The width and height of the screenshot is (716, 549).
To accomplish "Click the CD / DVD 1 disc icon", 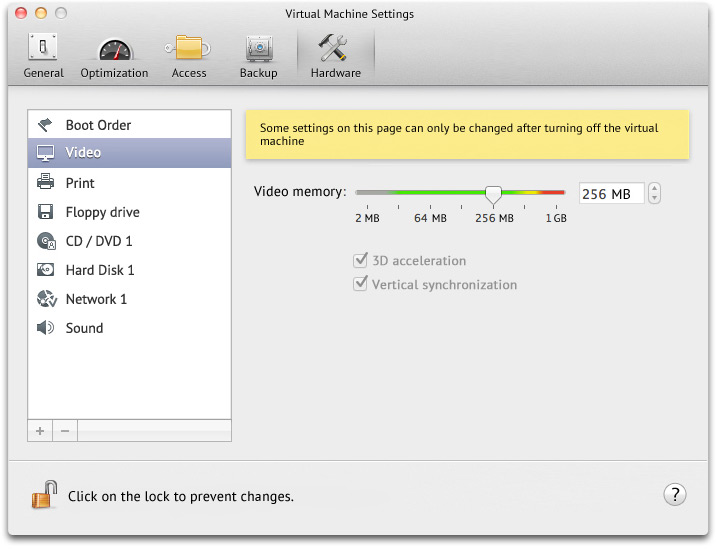I will pos(45,241).
